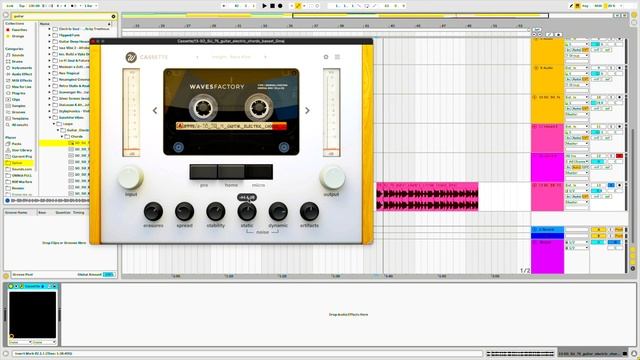Open the quantization 1 Bar dropdown
640x360 pixels.
[90, 6]
